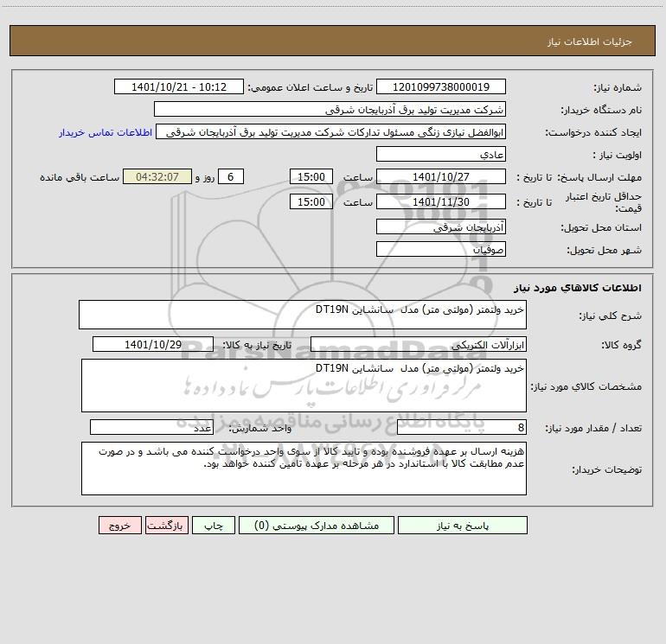
Task: Click label 'استان محل تحویل:'
Action: (601, 228)
